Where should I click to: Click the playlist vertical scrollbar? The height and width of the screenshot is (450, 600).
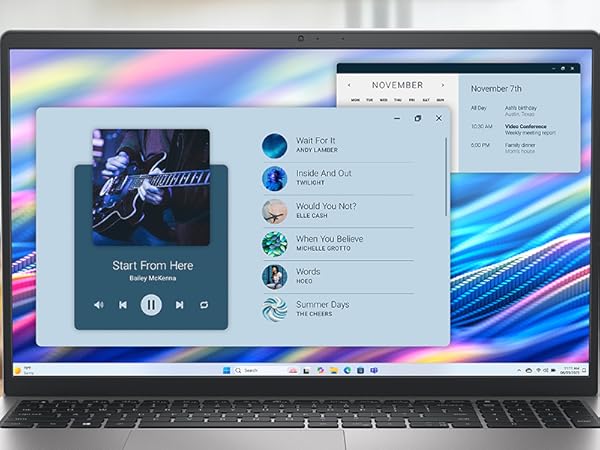click(446, 177)
